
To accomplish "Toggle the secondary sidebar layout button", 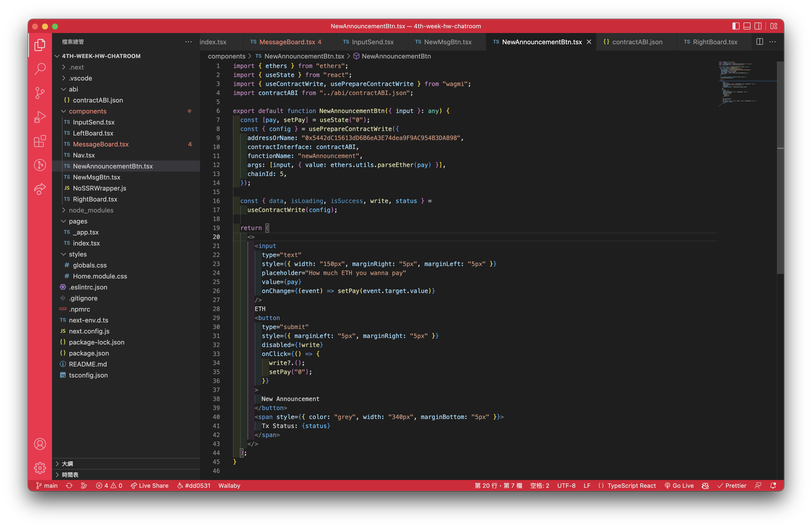I will pyautogui.click(x=758, y=26).
